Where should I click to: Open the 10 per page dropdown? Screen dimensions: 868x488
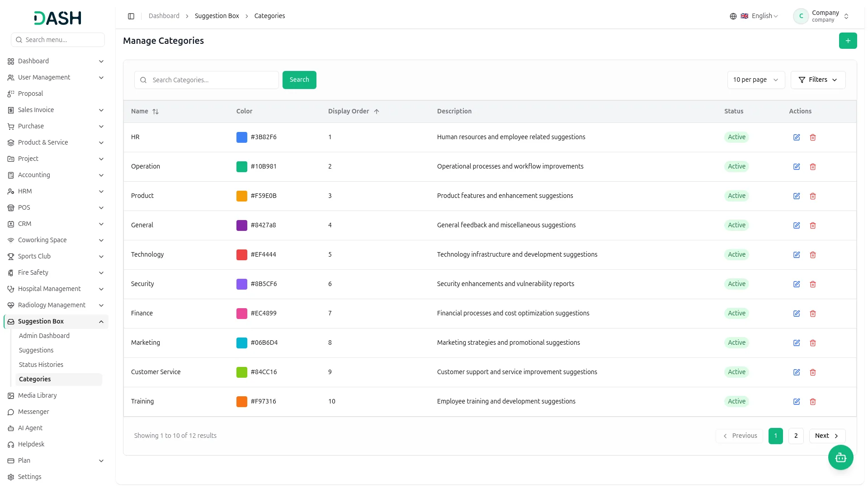click(756, 80)
